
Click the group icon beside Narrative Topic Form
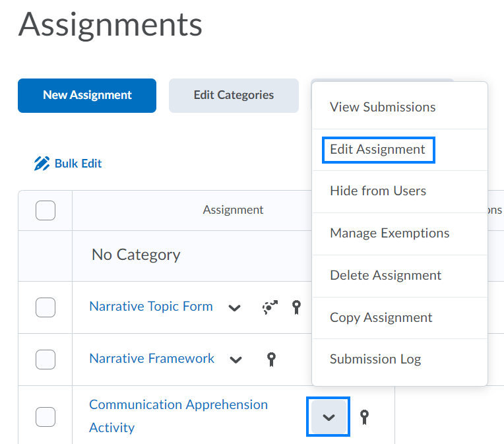(x=270, y=307)
